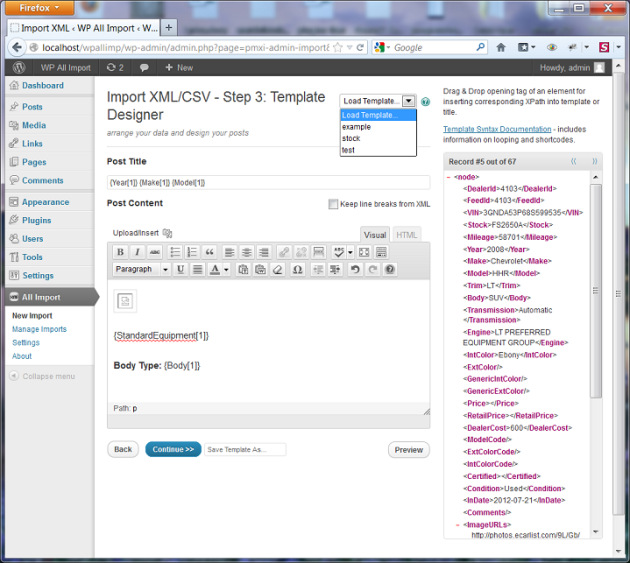Click the Continue >> button

pos(173,449)
